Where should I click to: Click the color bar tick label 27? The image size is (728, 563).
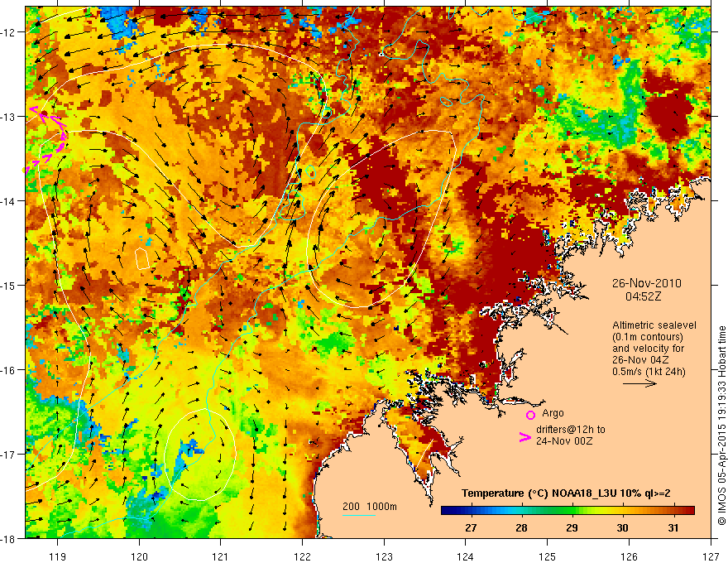click(x=471, y=528)
